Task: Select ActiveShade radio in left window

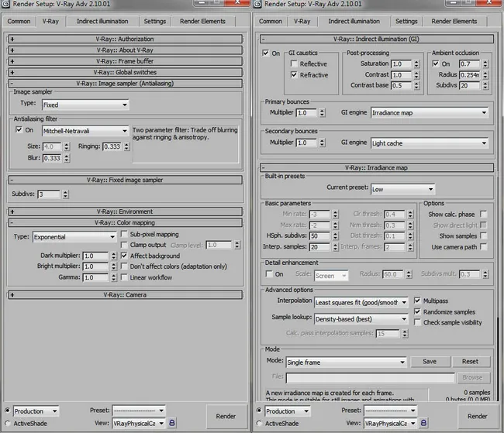Action: point(8,423)
